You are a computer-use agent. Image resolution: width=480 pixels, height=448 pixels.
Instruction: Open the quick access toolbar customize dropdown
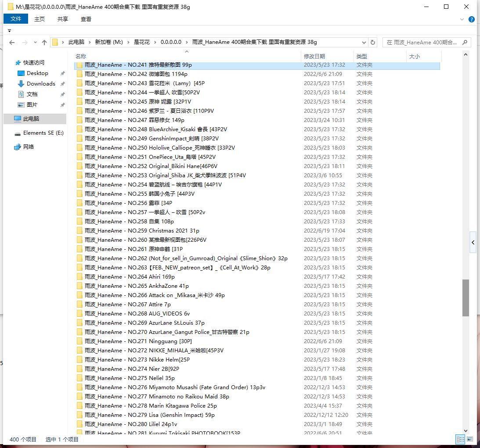coord(10,31)
